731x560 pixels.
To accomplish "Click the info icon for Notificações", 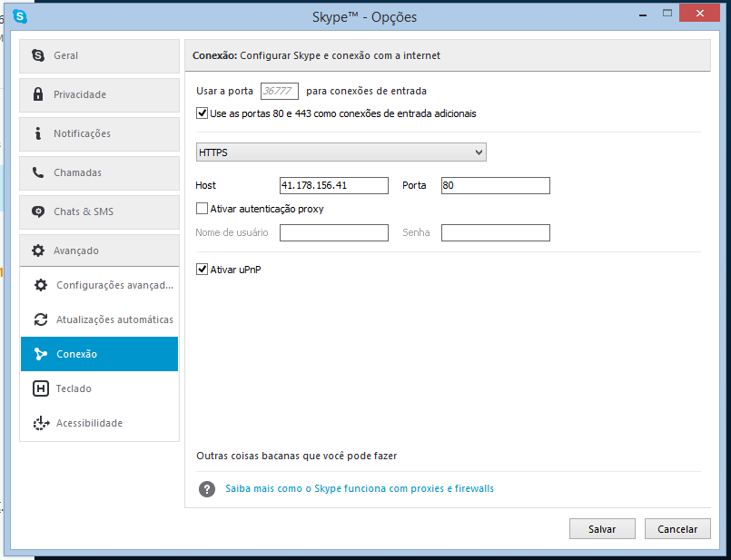I will [38, 133].
